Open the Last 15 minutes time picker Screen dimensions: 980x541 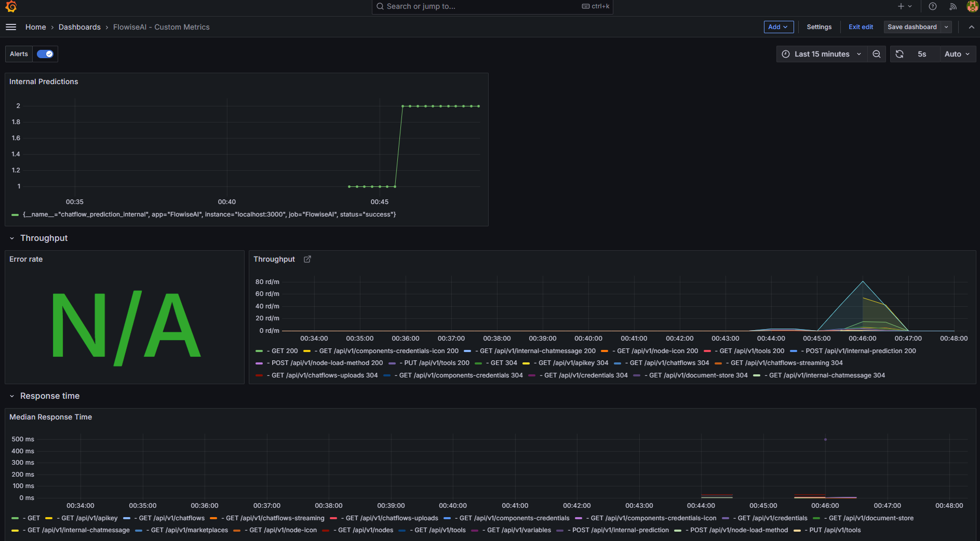(822, 54)
